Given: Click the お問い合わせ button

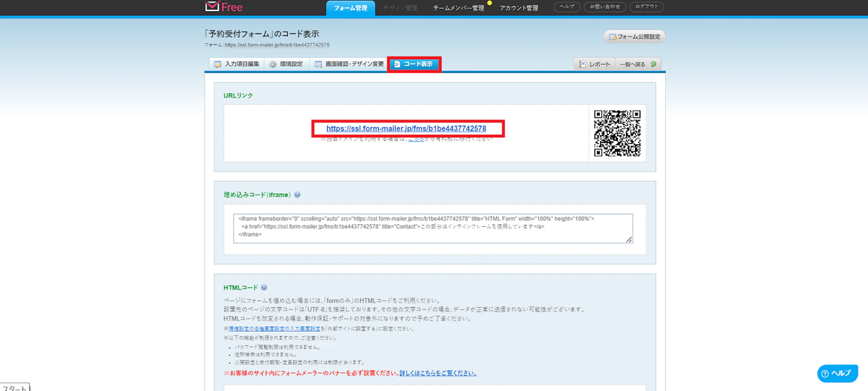Looking at the screenshot, I should pos(604,7).
